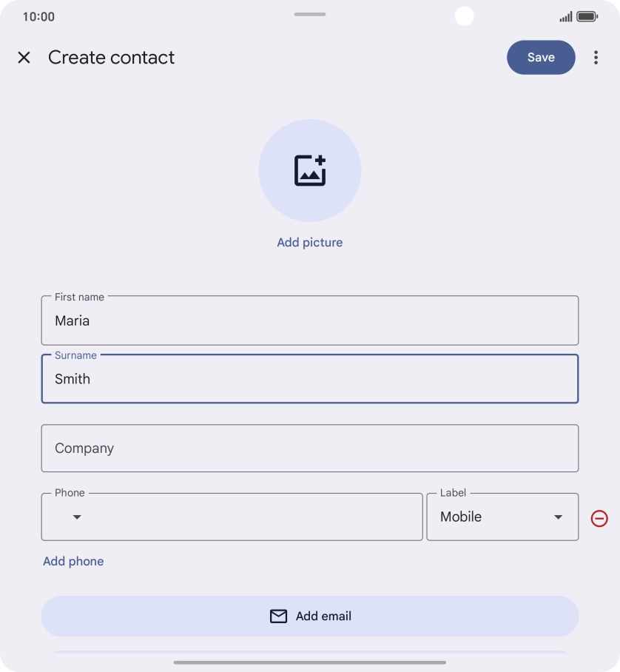Click into the Phone number input

click(252, 517)
